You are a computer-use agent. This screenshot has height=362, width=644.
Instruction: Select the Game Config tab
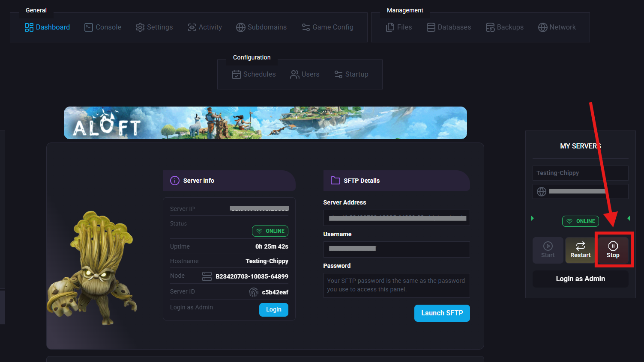point(327,27)
